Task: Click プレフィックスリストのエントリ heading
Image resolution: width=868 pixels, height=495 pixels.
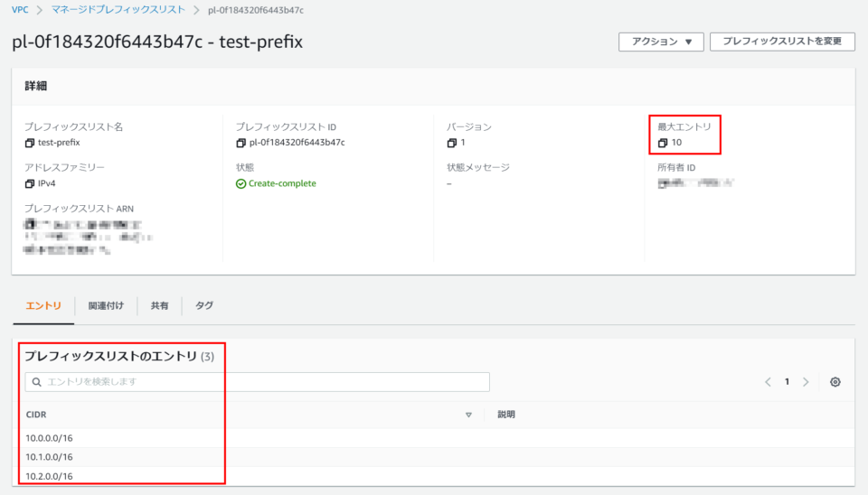Action: 110,356
